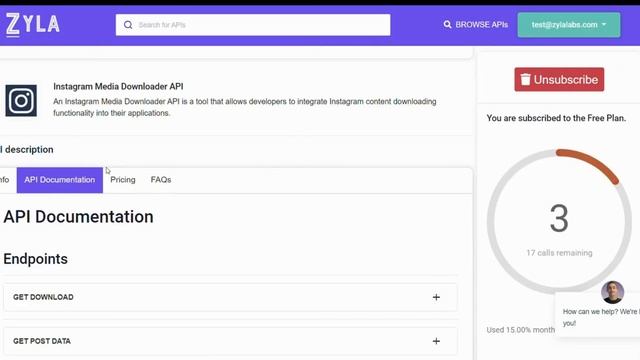The width and height of the screenshot is (640, 360).
Task: Open the test@zylalabs.com account dropdown
Action: [569, 25]
